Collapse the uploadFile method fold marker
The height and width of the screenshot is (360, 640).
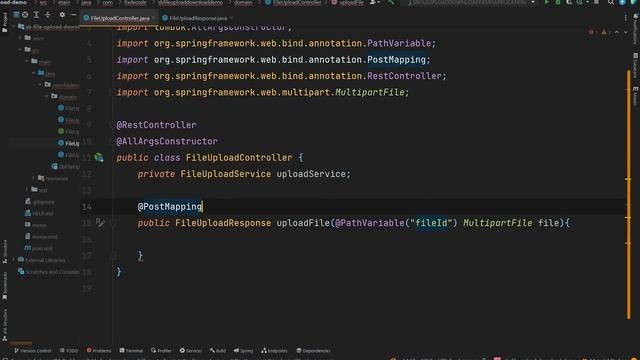(114, 223)
